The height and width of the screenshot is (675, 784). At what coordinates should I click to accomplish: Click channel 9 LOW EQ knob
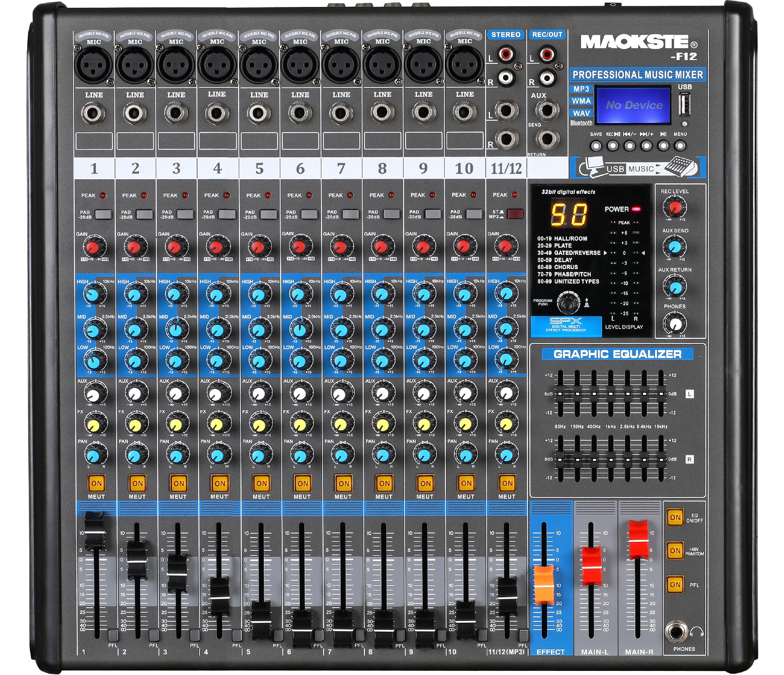click(424, 361)
